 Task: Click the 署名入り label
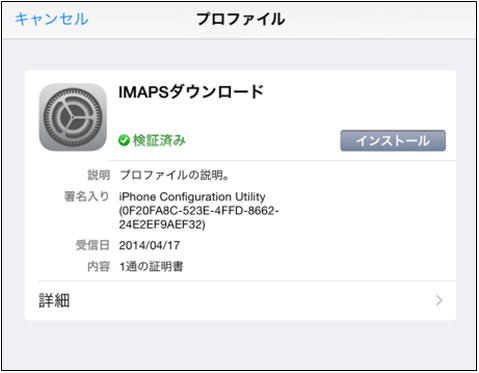click(87, 196)
